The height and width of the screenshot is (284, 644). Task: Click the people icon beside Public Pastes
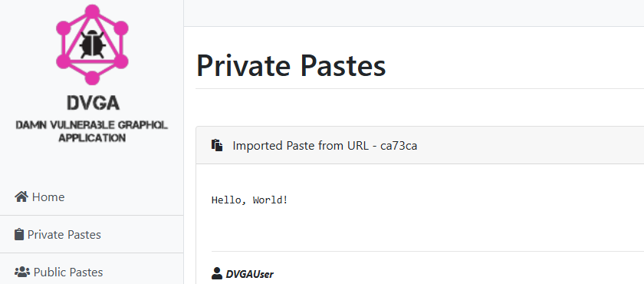click(22, 272)
